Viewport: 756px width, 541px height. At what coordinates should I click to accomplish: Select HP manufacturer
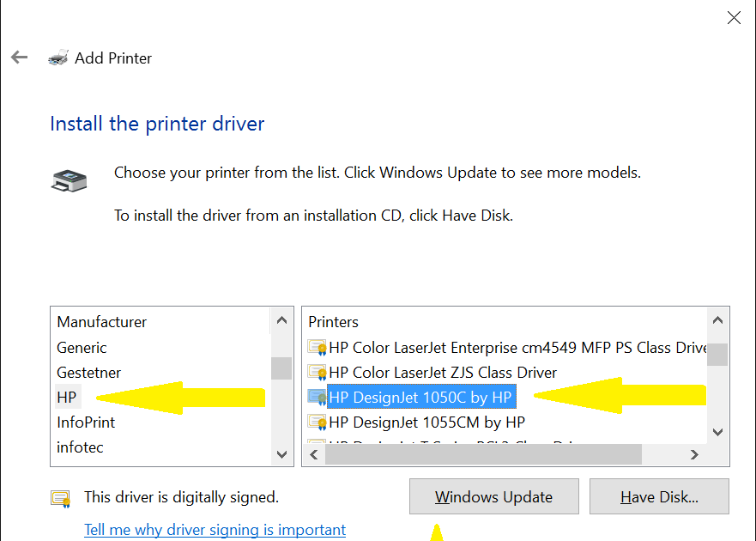tap(67, 398)
